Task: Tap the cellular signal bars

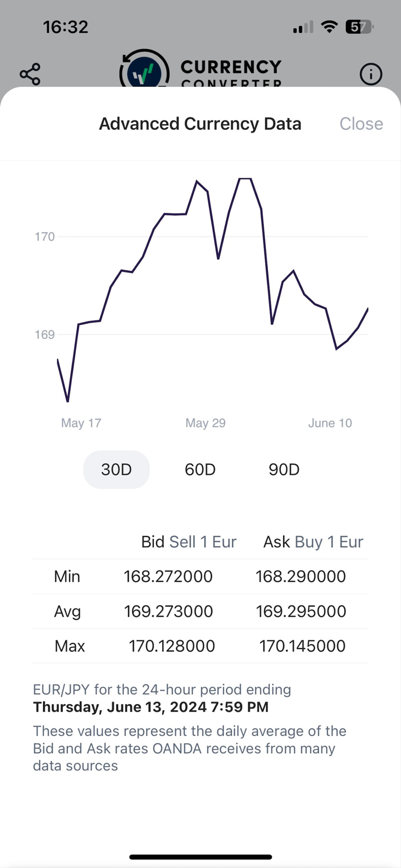Action: coord(302,27)
